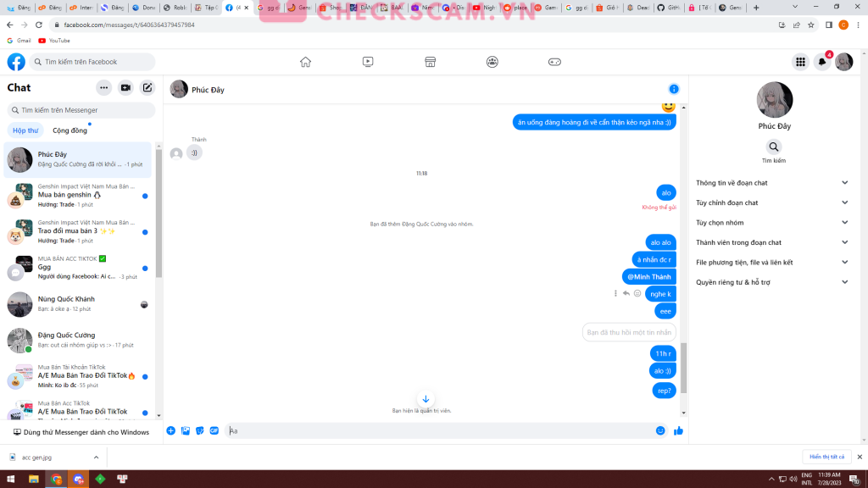Bookmark this page with star icon
Image resolution: width=868 pixels, height=488 pixels.
tap(811, 25)
